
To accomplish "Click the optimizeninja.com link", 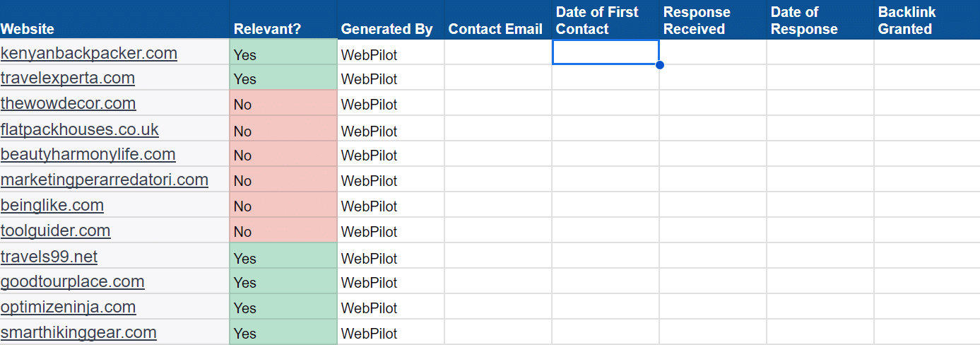I will click(68, 308).
